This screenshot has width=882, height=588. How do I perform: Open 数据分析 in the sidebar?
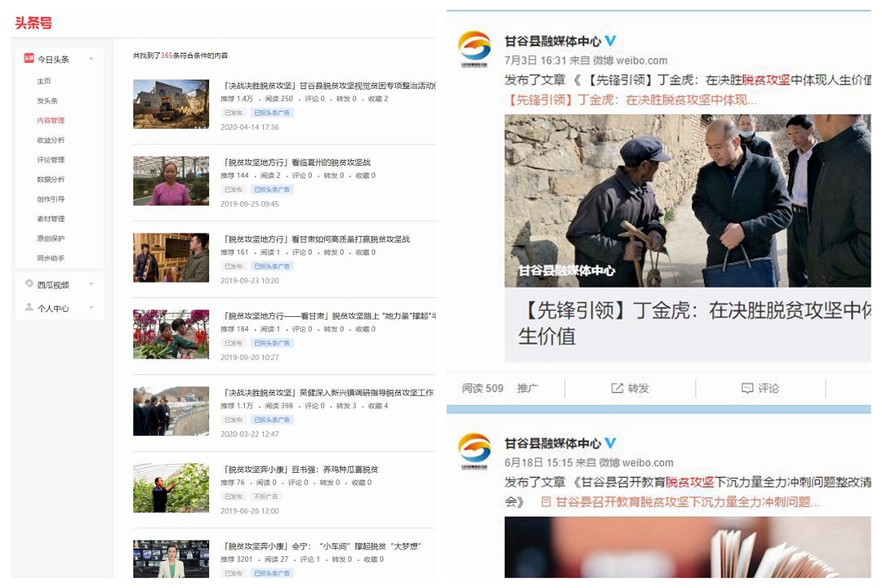click(x=51, y=180)
